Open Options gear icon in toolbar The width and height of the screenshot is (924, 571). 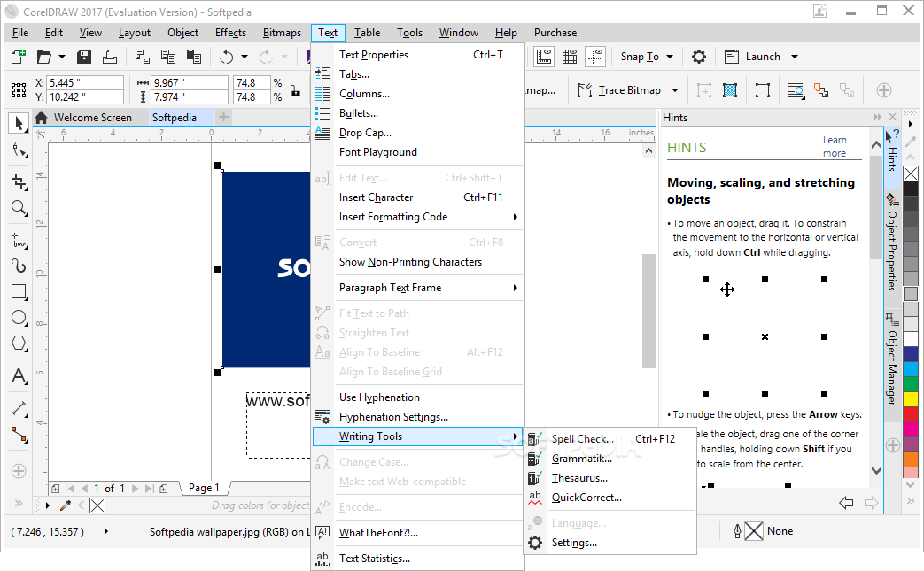[x=699, y=57]
